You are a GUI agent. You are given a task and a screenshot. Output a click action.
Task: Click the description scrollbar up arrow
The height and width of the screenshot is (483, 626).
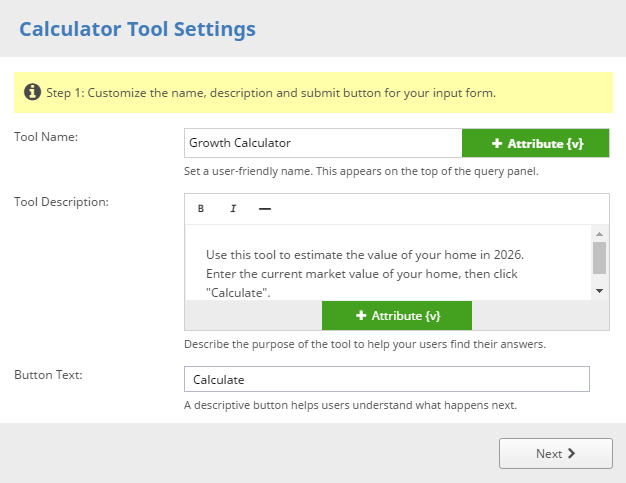pos(599,233)
